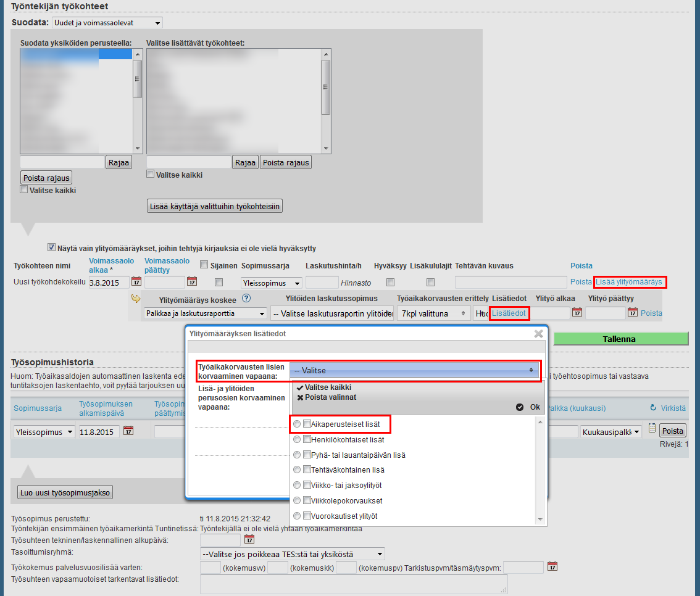Viewport: 700px width, 596px height.
Task: Open the Ylityömääräys koskee dropdown
Action: 206,313
